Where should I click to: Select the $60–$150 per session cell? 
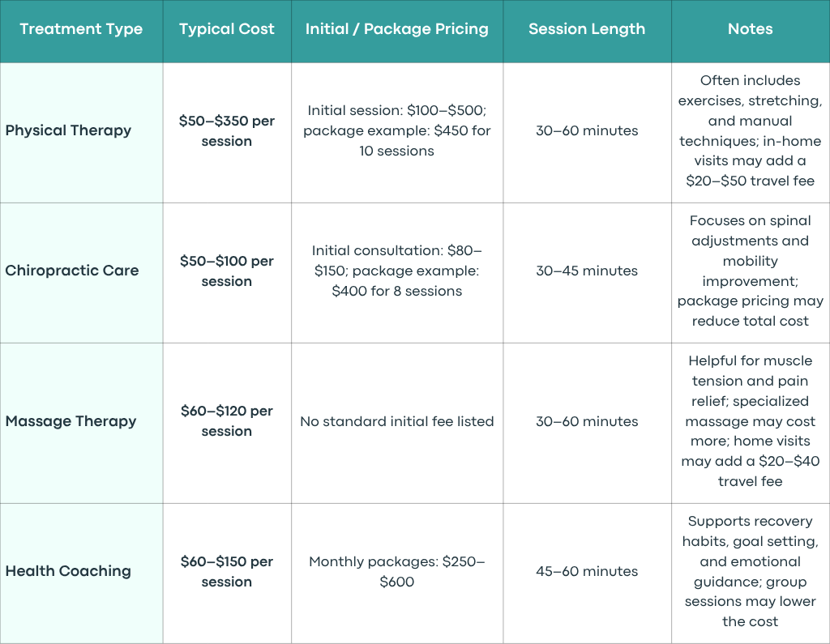227,574
